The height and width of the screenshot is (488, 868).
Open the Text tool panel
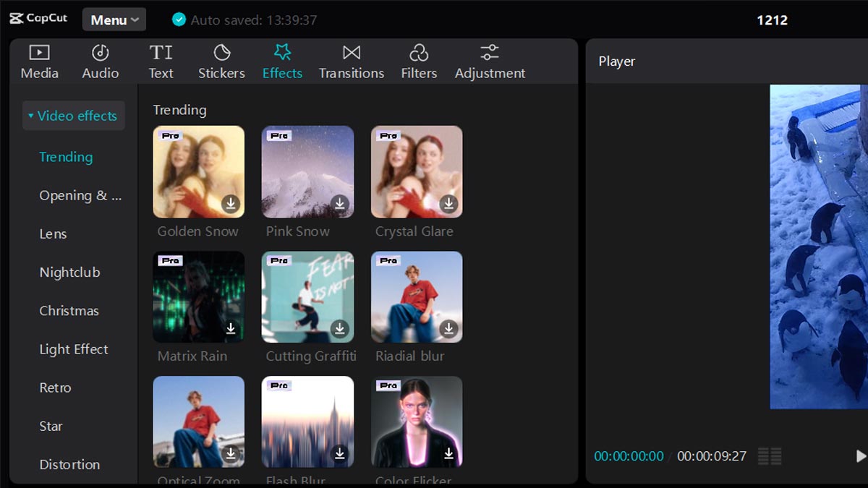coord(161,61)
